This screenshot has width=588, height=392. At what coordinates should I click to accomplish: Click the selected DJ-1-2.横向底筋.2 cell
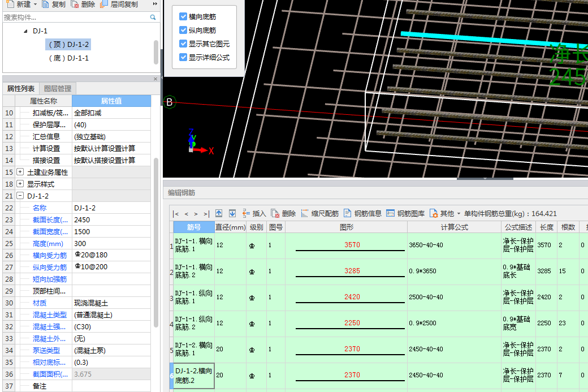point(194,376)
